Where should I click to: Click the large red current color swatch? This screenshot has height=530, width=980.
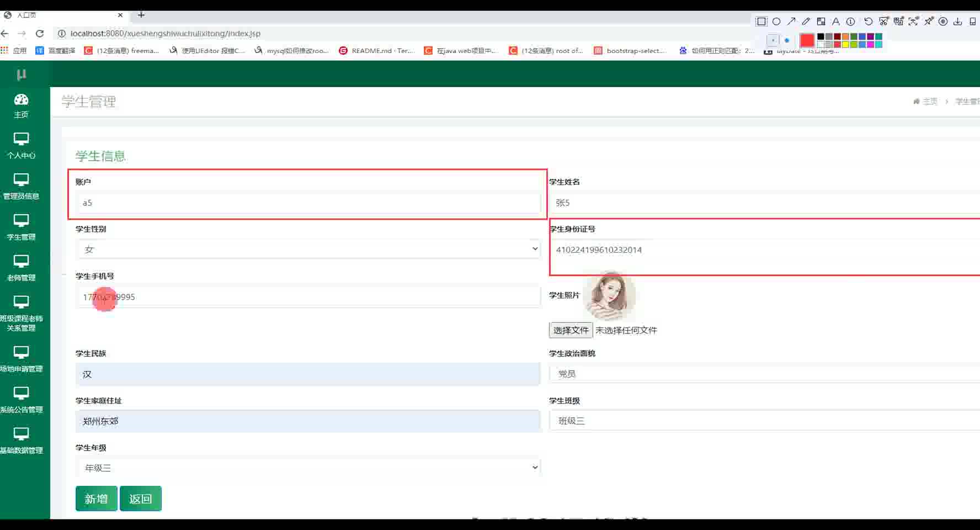[807, 40]
